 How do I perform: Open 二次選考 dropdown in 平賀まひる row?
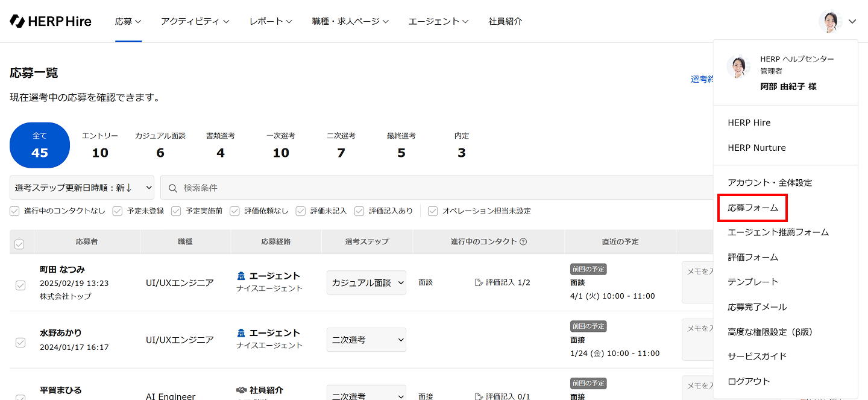tap(366, 393)
